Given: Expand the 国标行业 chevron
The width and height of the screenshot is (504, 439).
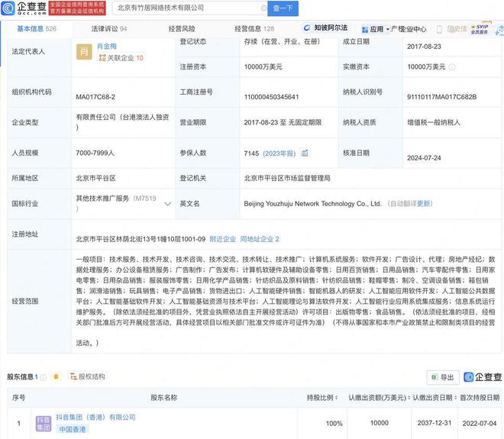Looking at the screenshot, I should (x=167, y=204).
